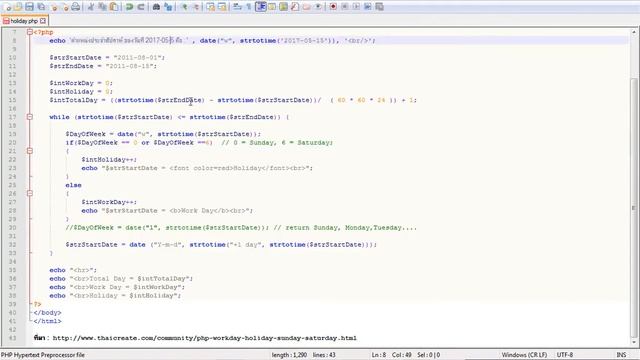Click the Close All toolbar icon
The width and height of the screenshot is (640, 360).
[x=64, y=7]
